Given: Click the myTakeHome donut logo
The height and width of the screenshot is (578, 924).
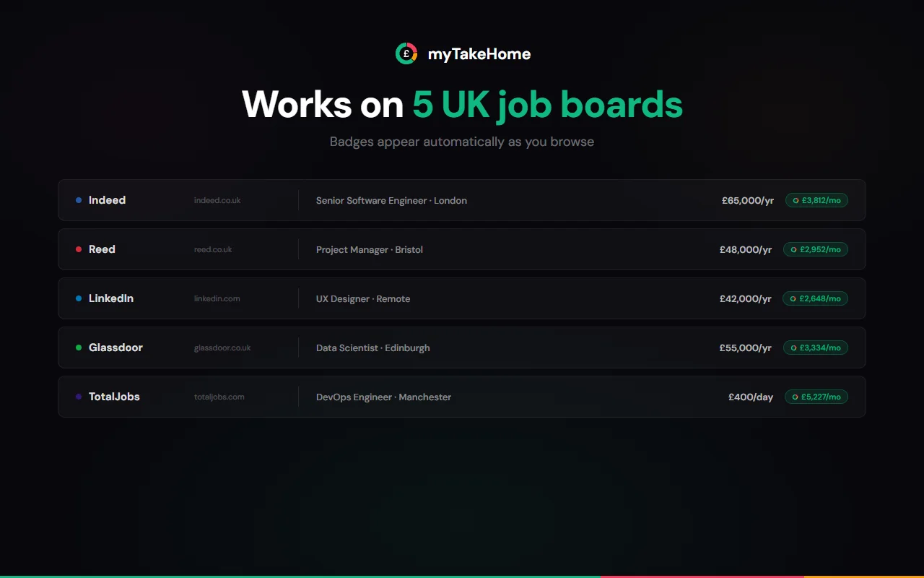Looking at the screenshot, I should 406,53.
